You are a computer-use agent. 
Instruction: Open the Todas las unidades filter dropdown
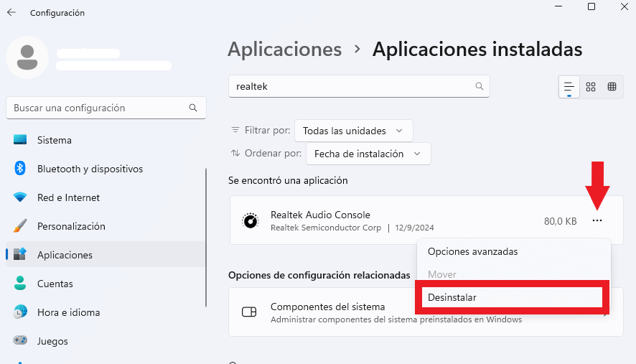(x=354, y=131)
